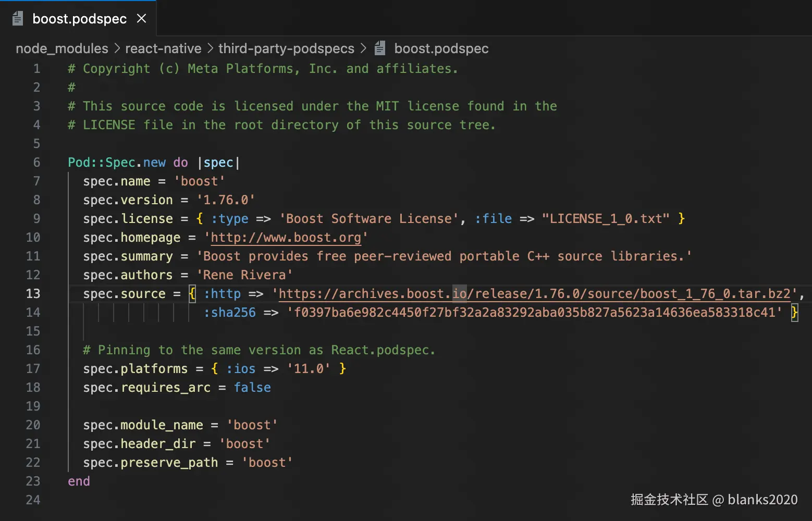
Task: Click line number 13 in the gutter
Action: (x=33, y=294)
